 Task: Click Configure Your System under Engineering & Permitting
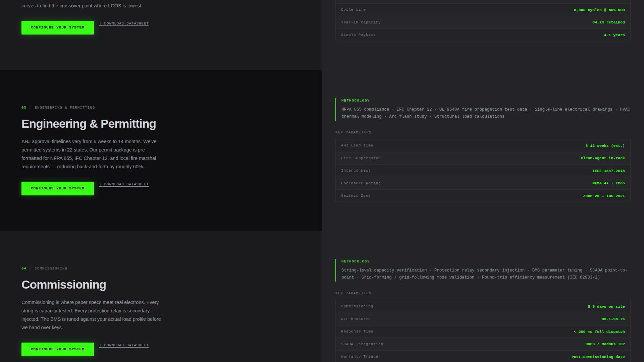point(57,188)
